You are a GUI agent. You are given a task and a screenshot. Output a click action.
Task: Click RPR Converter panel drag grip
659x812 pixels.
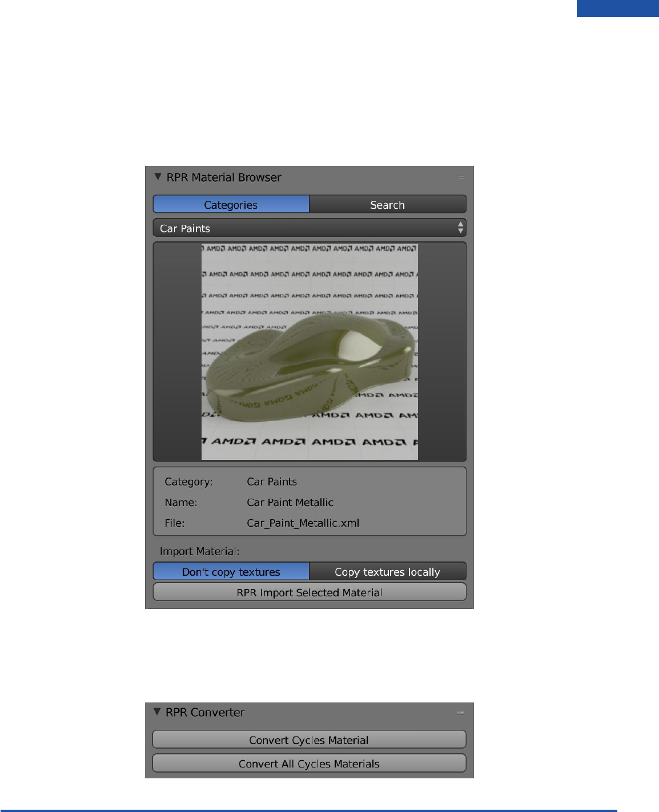click(x=461, y=713)
